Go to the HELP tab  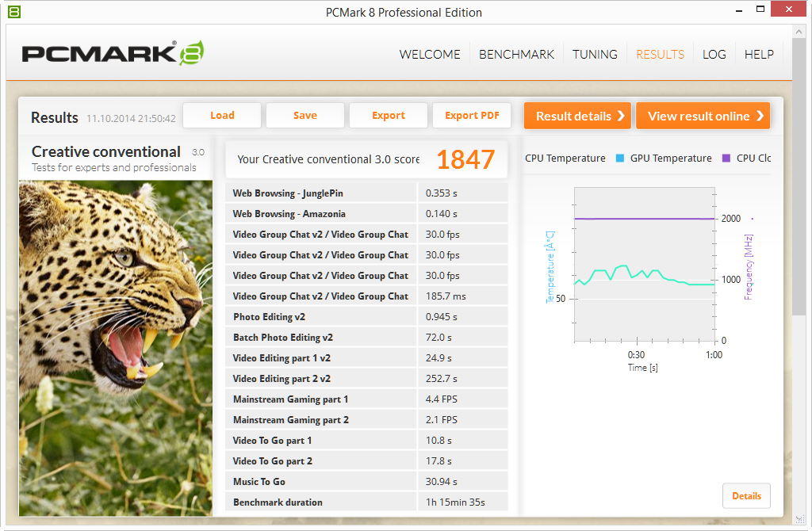759,55
